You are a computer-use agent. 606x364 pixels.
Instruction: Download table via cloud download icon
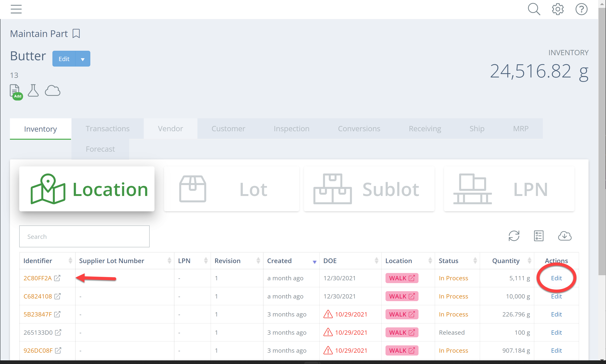(x=564, y=236)
